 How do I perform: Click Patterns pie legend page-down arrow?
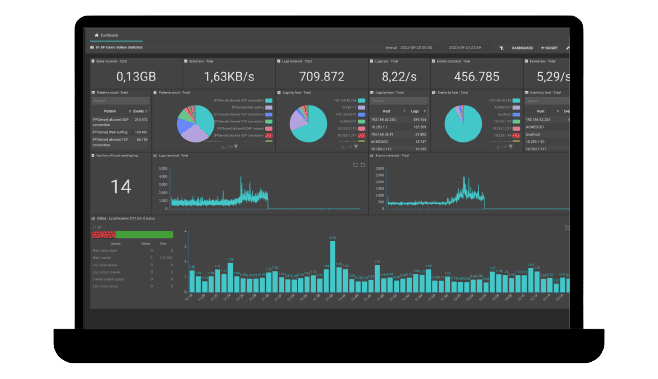pos(236,147)
